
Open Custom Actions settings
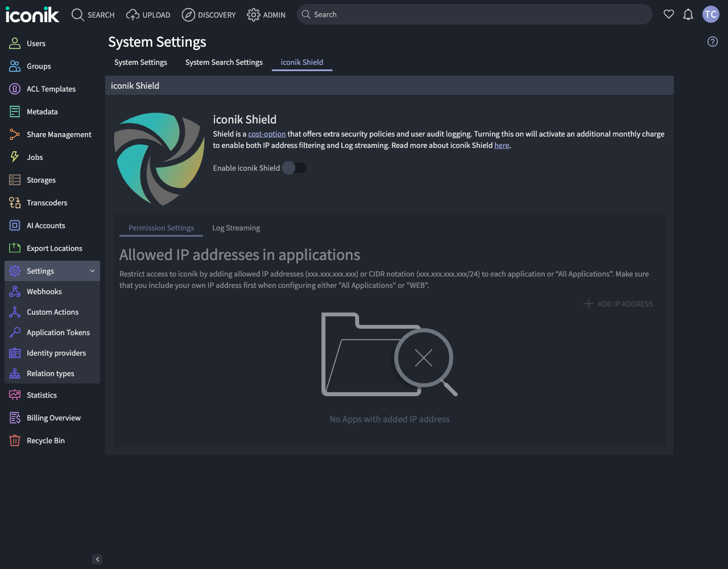tap(53, 312)
